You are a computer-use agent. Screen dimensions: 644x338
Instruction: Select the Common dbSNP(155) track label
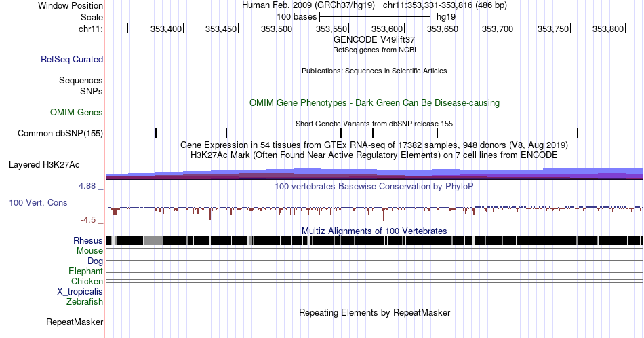[x=60, y=133]
